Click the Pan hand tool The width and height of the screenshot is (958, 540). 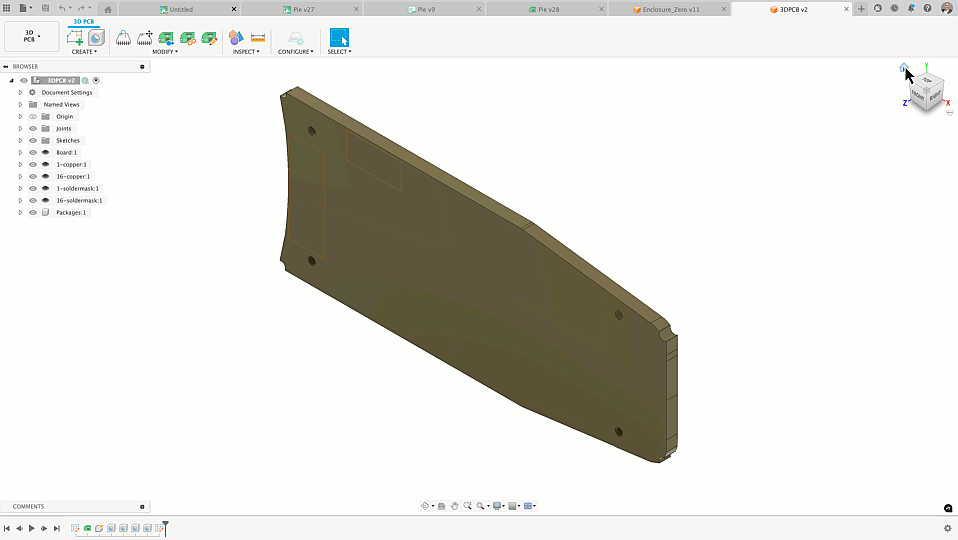tap(454, 506)
